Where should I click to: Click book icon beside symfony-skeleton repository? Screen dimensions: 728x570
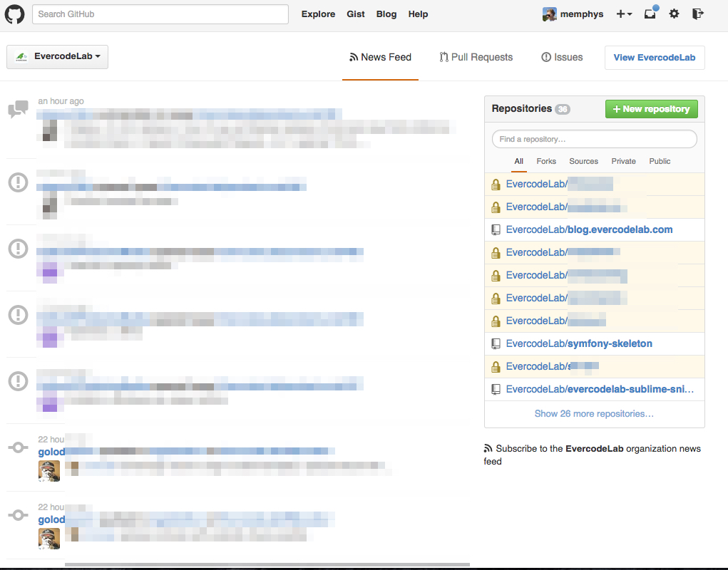[496, 343]
